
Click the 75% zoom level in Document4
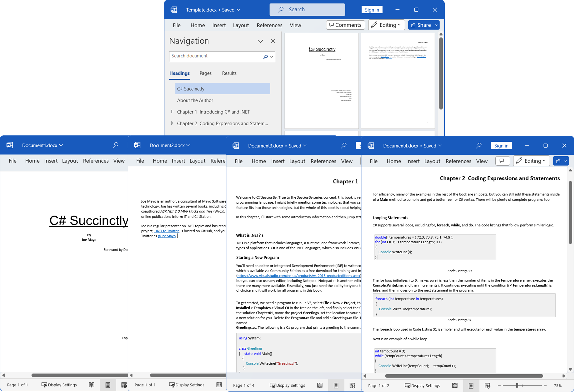(558, 385)
